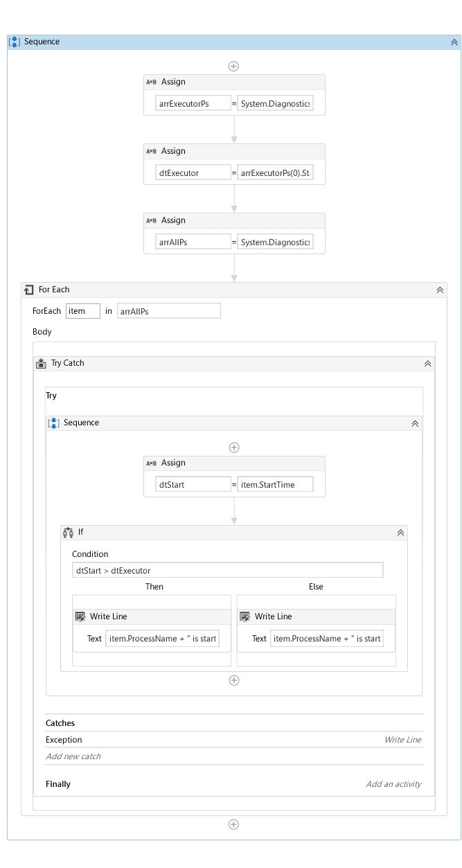
Task: Click the outer Sequence activity icon
Action: 15,42
